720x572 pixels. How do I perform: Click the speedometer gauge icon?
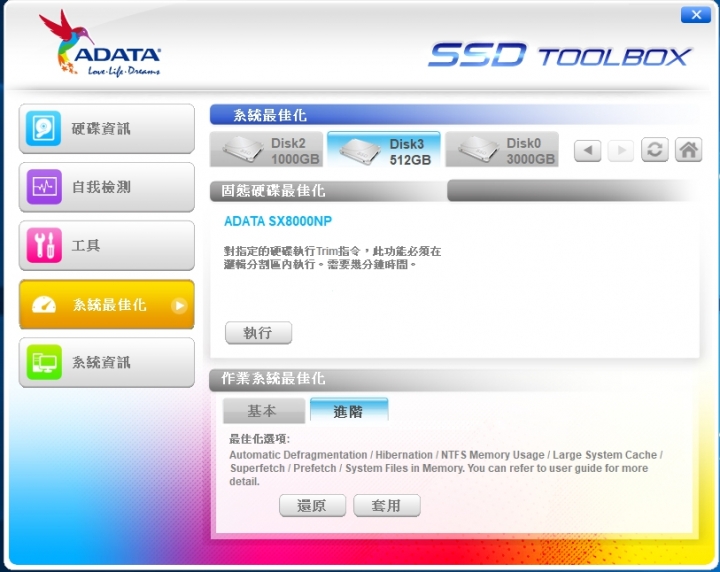click(x=44, y=304)
